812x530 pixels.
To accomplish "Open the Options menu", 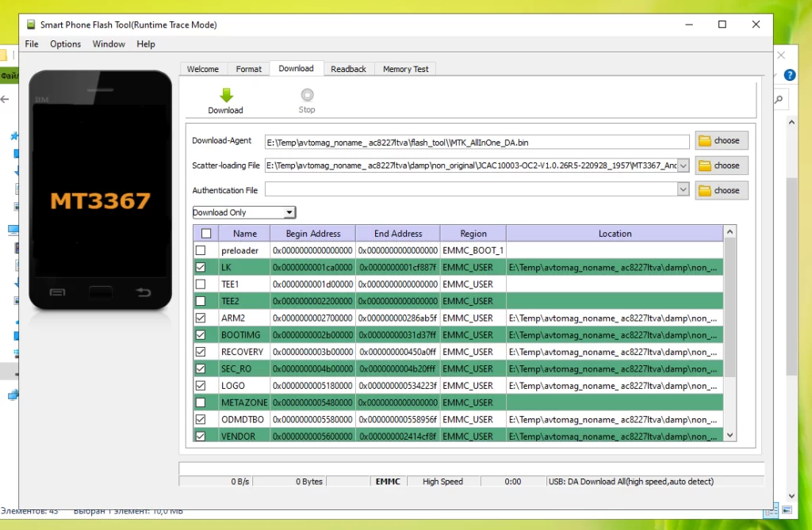I will tap(65, 44).
